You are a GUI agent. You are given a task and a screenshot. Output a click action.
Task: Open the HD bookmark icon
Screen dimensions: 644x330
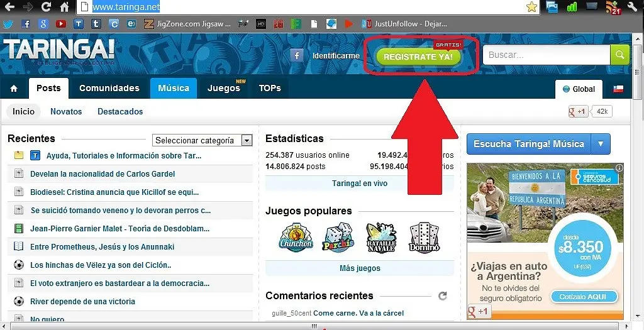pos(261,25)
